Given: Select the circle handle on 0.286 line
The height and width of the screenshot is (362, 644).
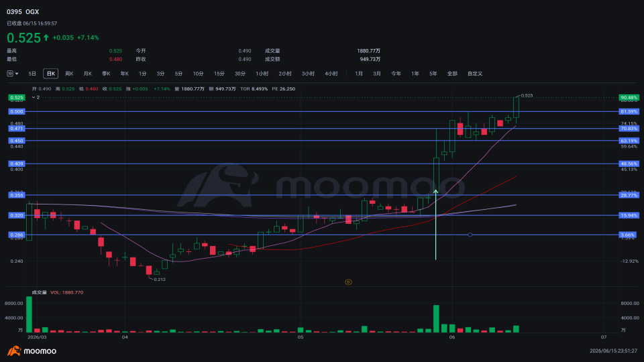Looking at the screenshot, I should [x=470, y=235].
